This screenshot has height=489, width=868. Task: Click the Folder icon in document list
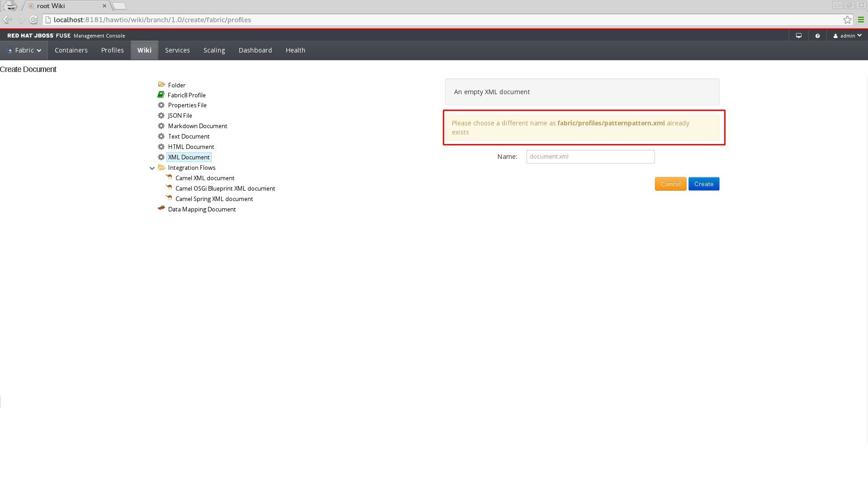161,85
